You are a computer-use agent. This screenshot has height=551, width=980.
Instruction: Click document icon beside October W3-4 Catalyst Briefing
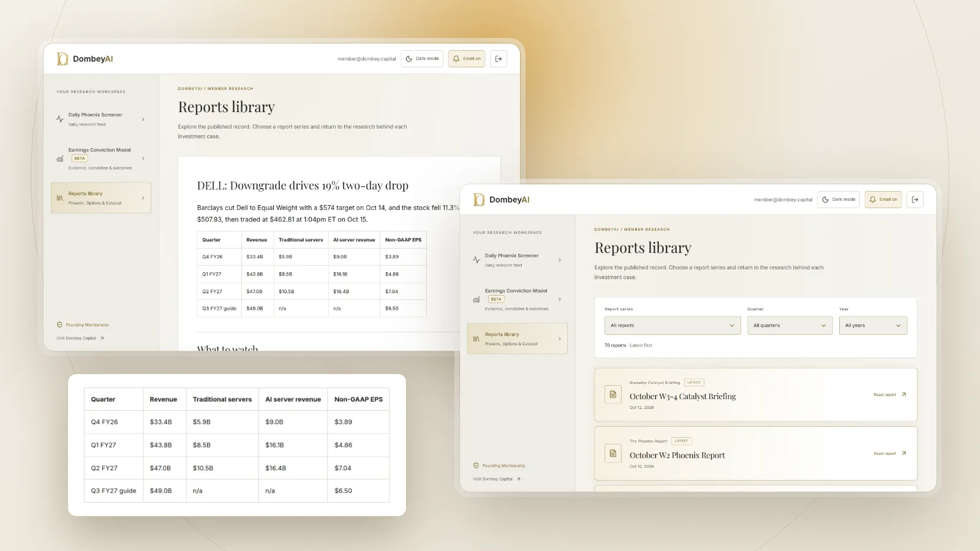click(613, 394)
